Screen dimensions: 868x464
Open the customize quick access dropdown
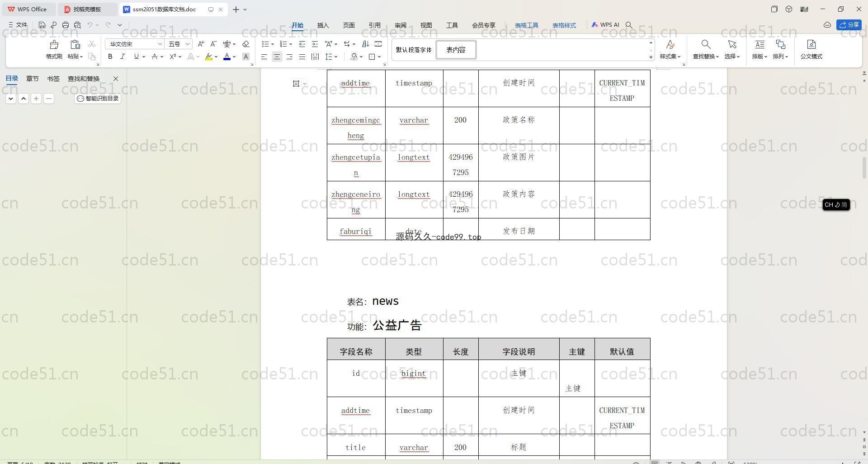tap(120, 25)
